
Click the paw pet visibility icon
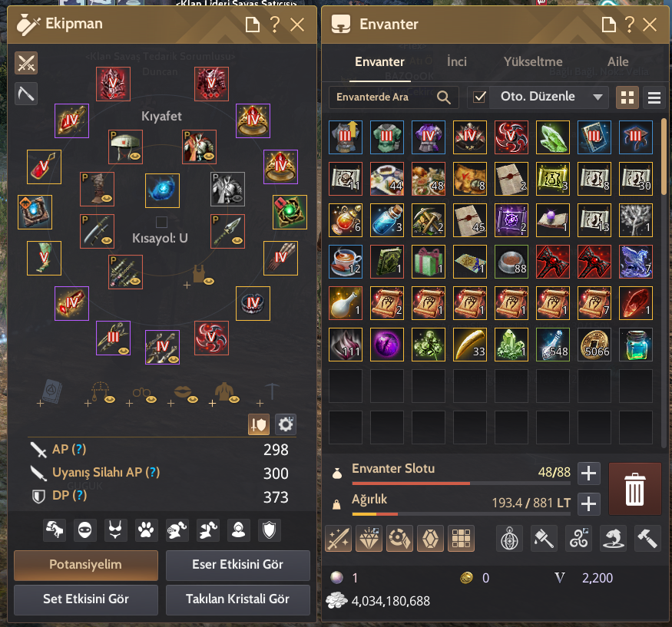(x=146, y=530)
